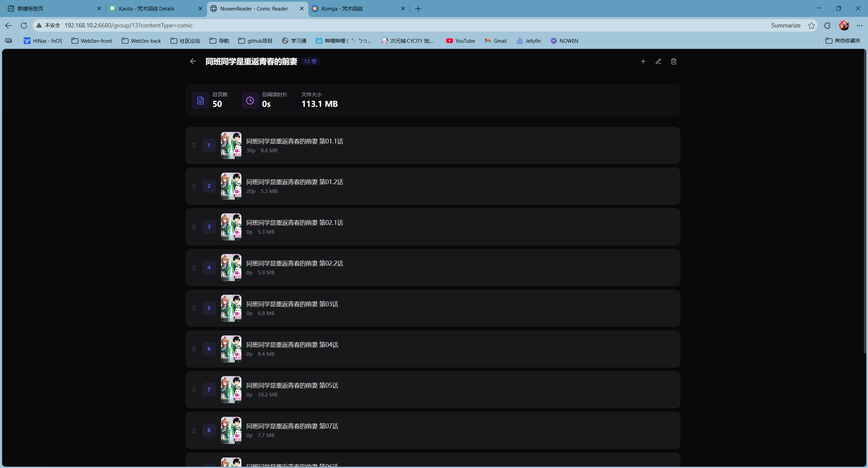Open the YouTube bookmark

pos(460,41)
